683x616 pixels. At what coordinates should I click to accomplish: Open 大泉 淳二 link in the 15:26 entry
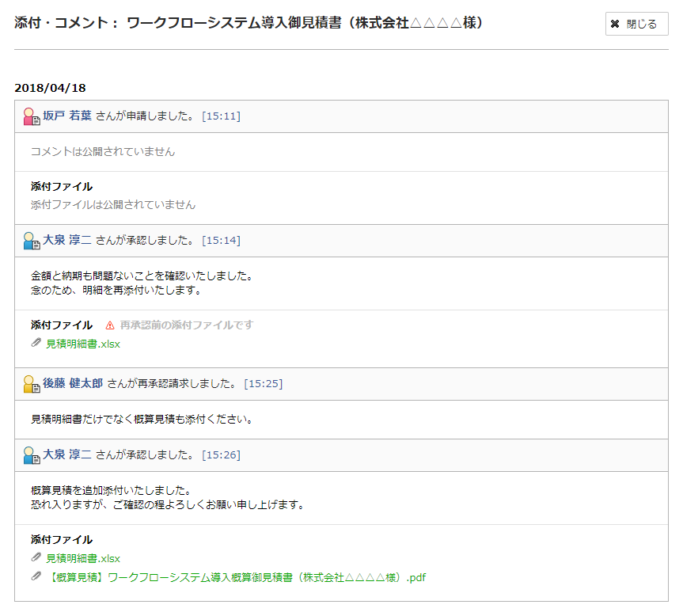click(67, 454)
